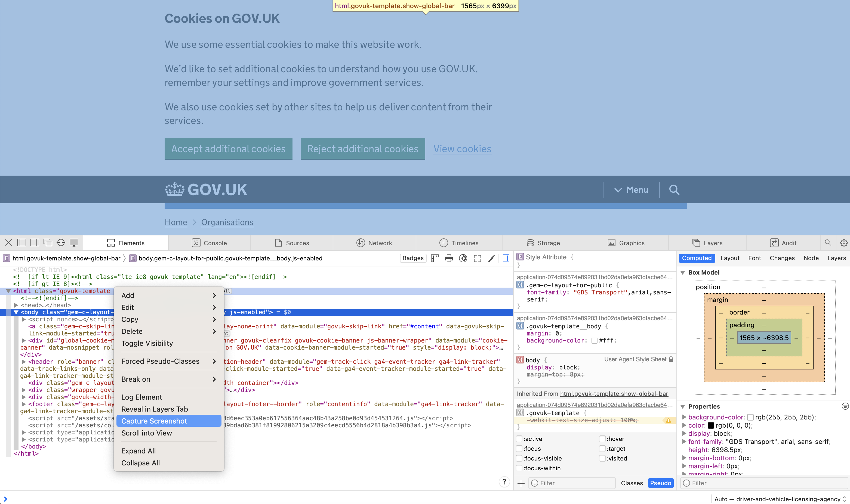Open the device settings monitor icon
The height and width of the screenshot is (504, 850).
point(74,242)
